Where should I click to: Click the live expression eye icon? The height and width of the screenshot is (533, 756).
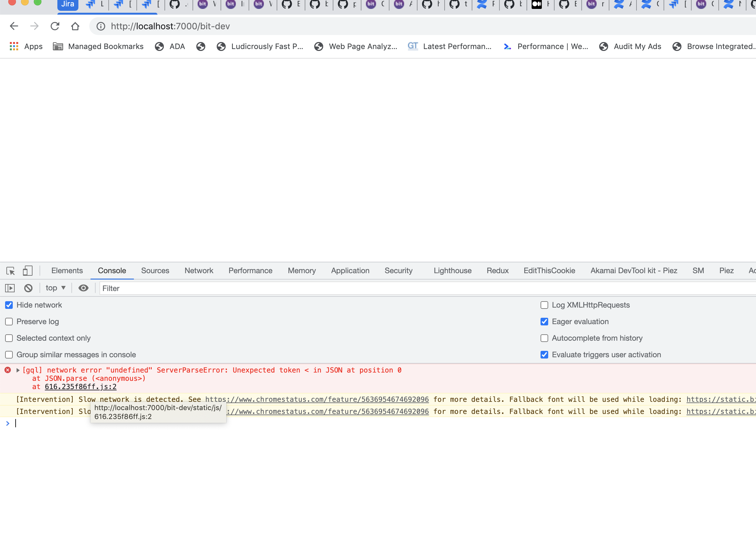tap(83, 288)
